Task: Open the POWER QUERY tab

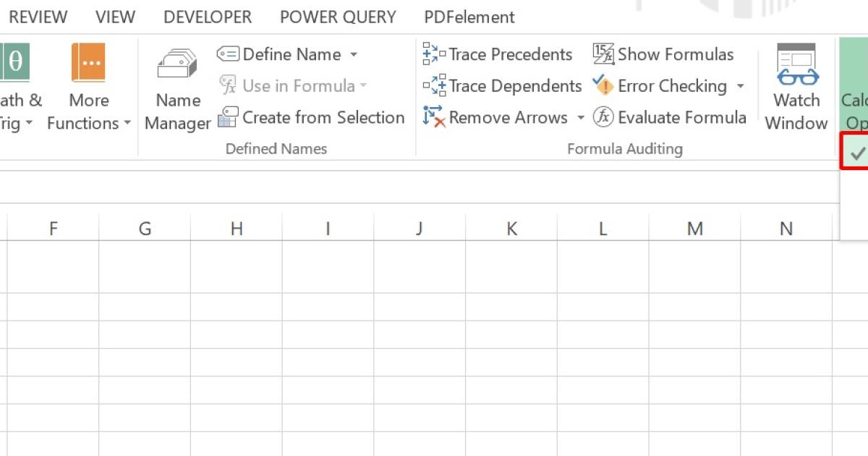Action: coord(337,17)
